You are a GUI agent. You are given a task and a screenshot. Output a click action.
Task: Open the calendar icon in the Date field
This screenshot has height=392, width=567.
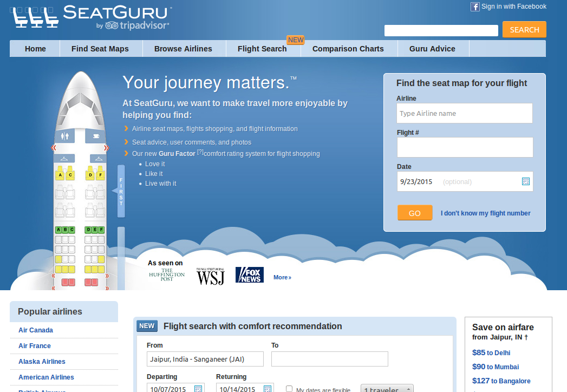(525, 181)
